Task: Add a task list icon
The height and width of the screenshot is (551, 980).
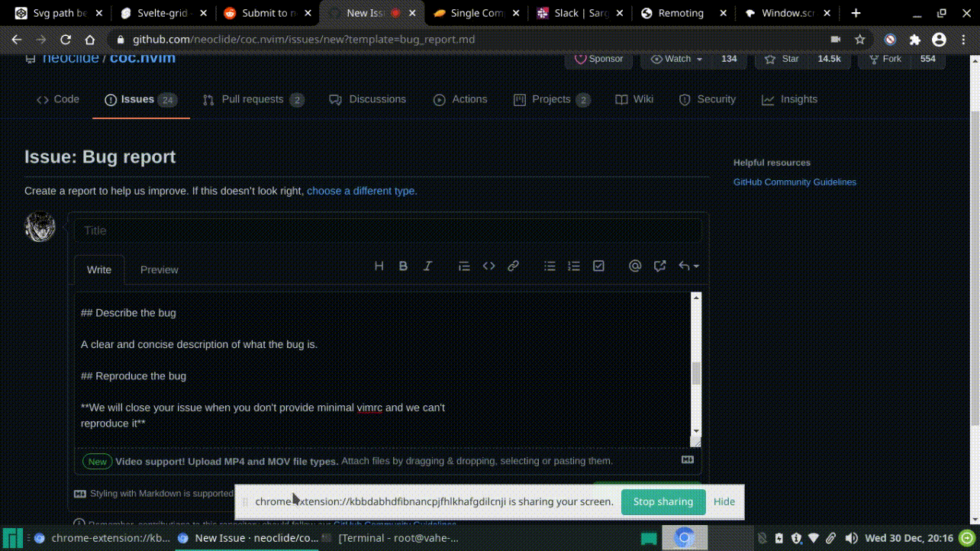Action: click(x=598, y=266)
